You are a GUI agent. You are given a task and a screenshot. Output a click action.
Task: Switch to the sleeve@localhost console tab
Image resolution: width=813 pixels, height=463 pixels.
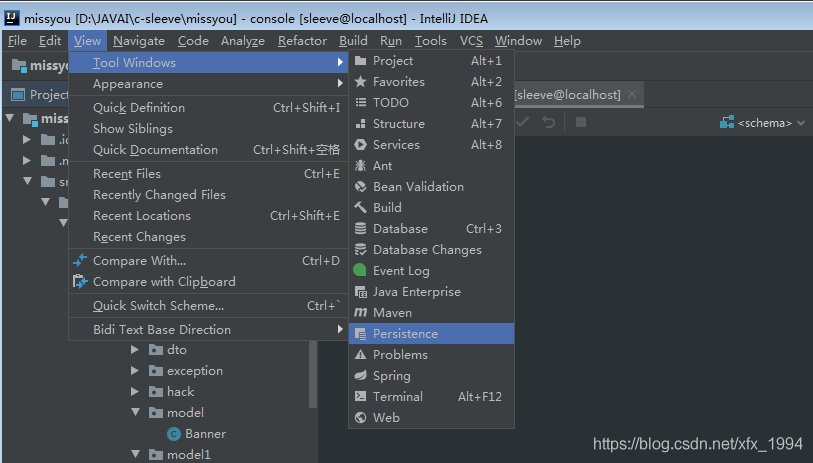coord(567,94)
